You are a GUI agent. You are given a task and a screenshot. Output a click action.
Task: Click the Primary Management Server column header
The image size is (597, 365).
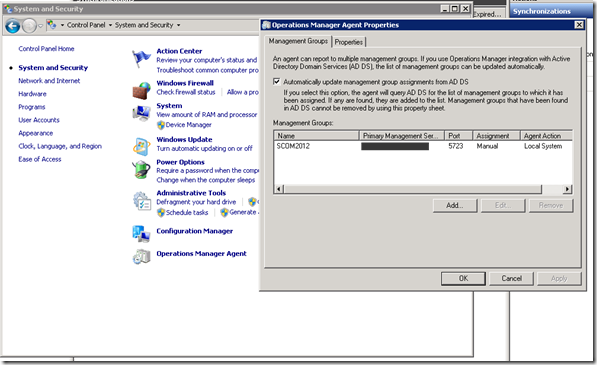[x=402, y=135]
